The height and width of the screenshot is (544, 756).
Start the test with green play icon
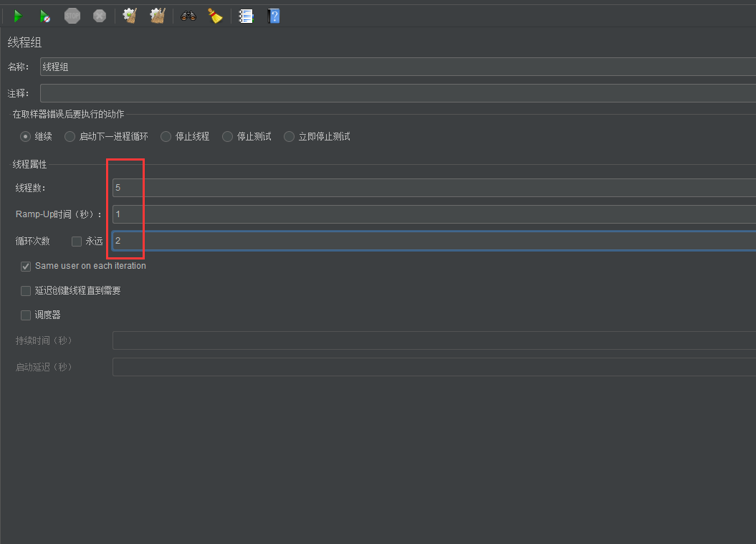[18, 16]
